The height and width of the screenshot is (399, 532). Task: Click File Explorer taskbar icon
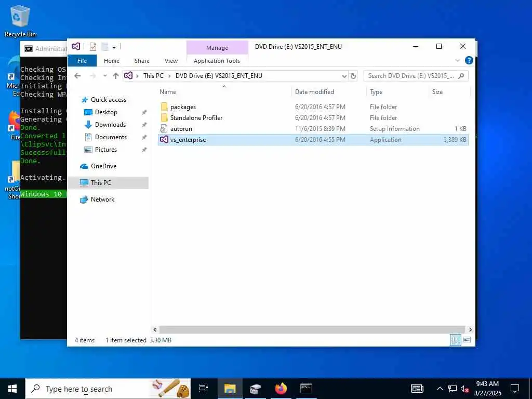point(230,389)
